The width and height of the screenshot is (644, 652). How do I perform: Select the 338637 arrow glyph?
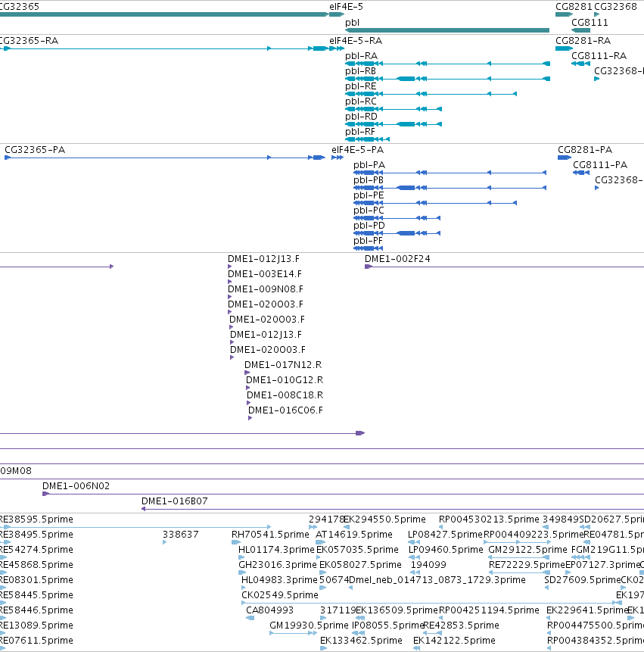click(x=164, y=542)
